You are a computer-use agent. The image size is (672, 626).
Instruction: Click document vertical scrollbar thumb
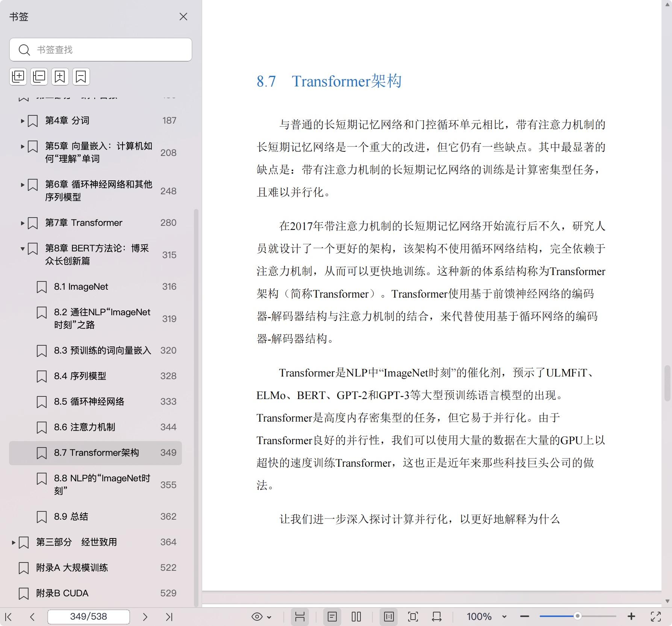(x=667, y=383)
